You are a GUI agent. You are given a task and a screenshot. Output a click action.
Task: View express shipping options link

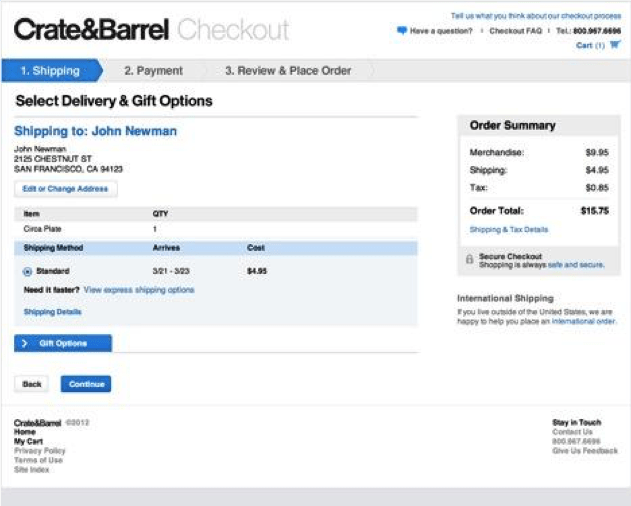[x=139, y=290]
